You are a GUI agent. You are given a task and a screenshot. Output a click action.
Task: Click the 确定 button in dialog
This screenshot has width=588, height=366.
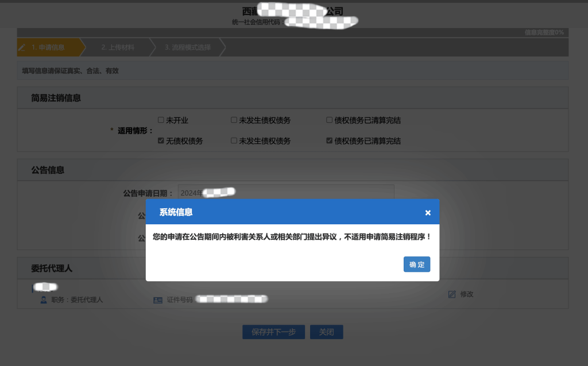[417, 264]
